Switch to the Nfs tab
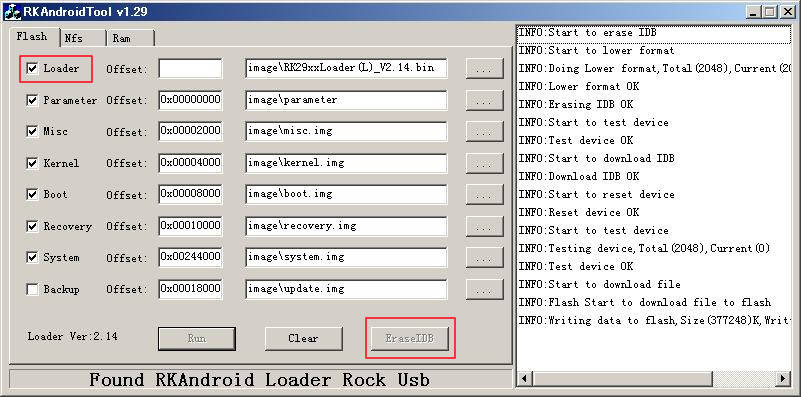 point(82,38)
